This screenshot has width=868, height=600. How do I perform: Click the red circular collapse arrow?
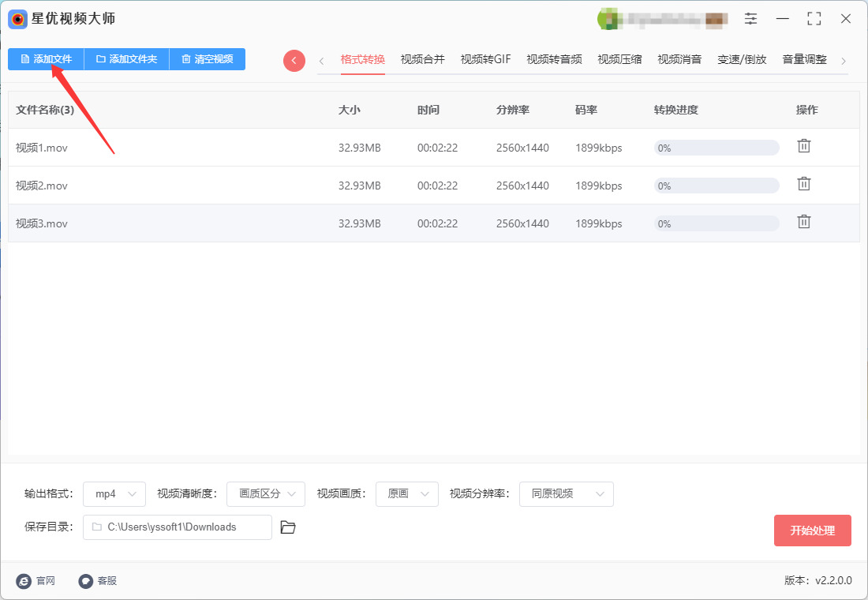[294, 60]
